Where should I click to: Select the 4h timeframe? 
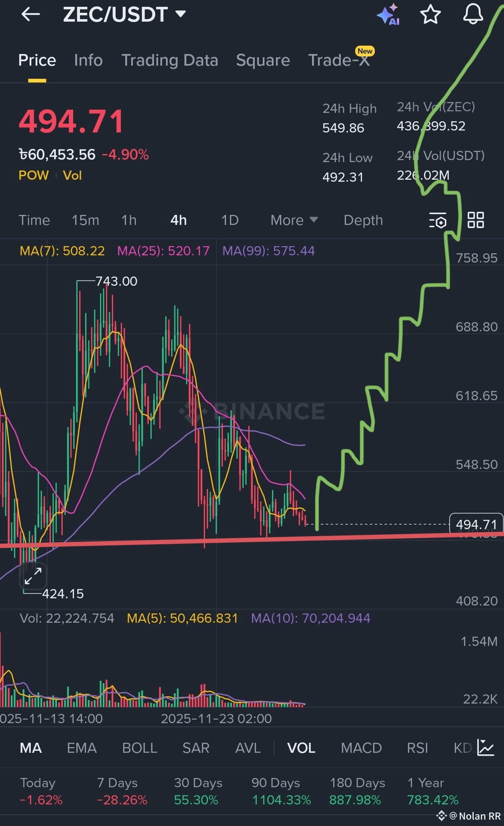coord(178,220)
